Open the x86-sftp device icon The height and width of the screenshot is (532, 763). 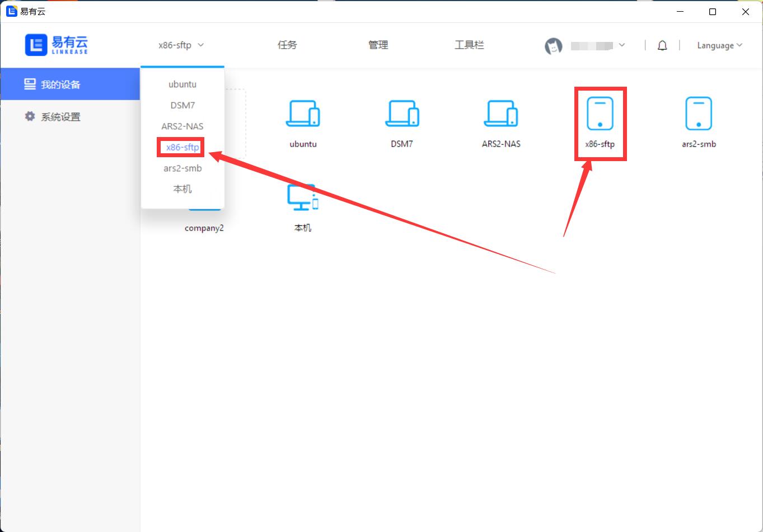600,114
